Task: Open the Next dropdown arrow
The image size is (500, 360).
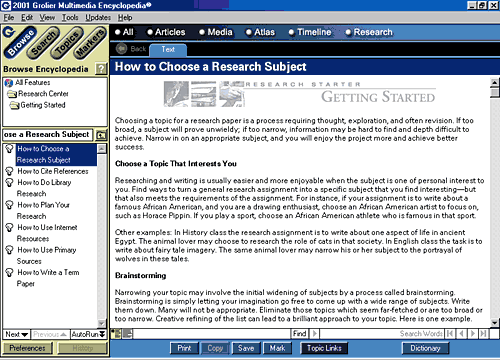Action: click(x=24, y=334)
